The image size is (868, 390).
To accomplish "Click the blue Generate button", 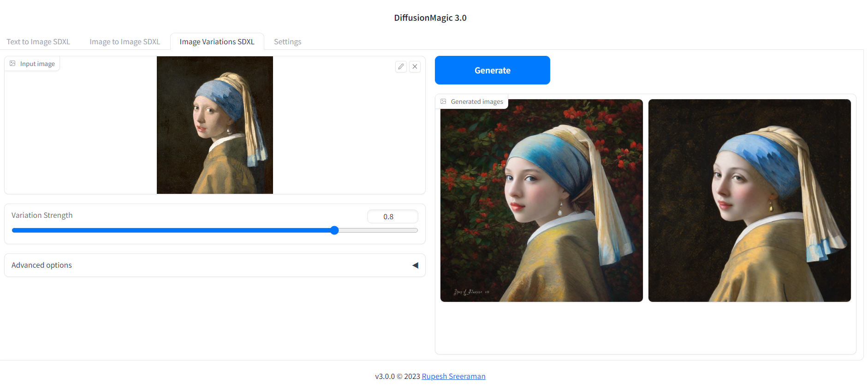I will coord(492,70).
